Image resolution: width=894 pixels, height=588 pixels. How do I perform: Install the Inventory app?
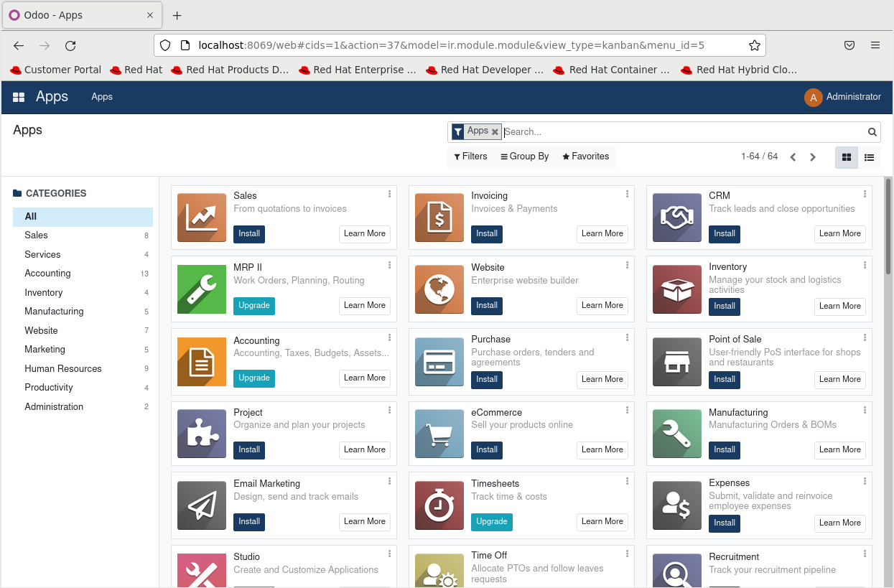click(725, 307)
